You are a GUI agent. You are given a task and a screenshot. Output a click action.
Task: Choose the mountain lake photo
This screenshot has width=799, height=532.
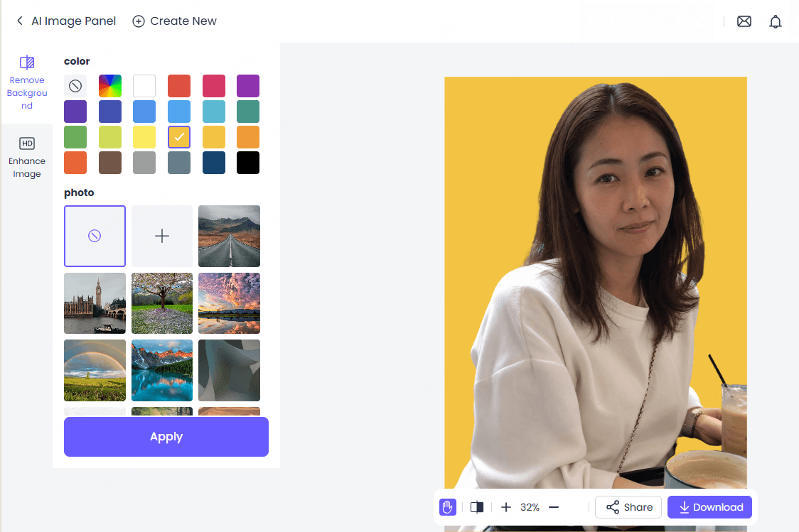[x=162, y=370]
